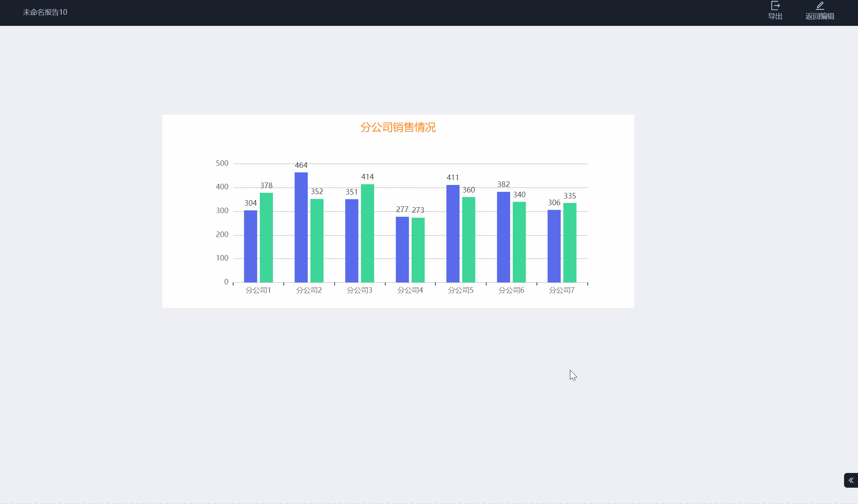Click the green bar labeled 414

pyautogui.click(x=367, y=233)
